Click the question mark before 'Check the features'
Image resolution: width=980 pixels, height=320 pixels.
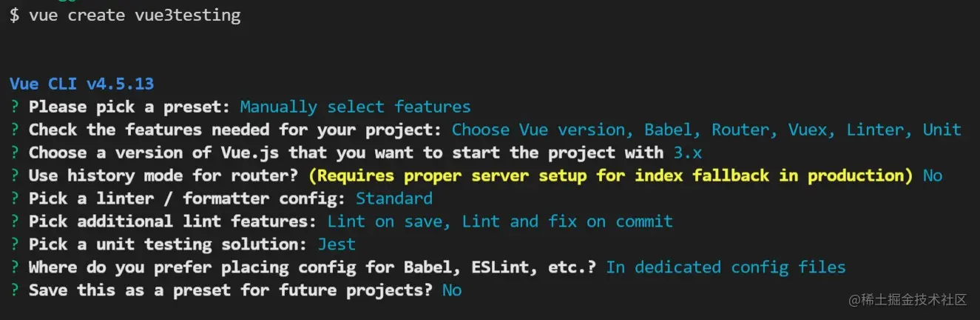(x=15, y=130)
